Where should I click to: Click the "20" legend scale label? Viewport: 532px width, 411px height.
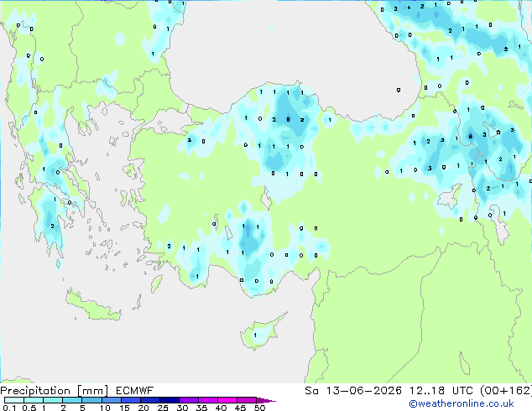[143, 408]
